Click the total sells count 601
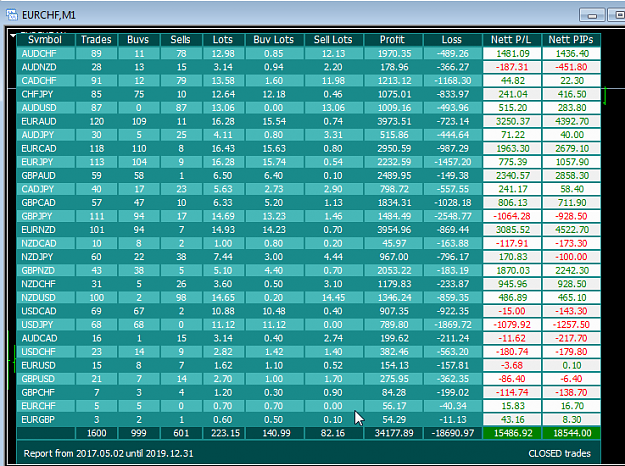This screenshot has width=625, height=466. click(x=181, y=433)
